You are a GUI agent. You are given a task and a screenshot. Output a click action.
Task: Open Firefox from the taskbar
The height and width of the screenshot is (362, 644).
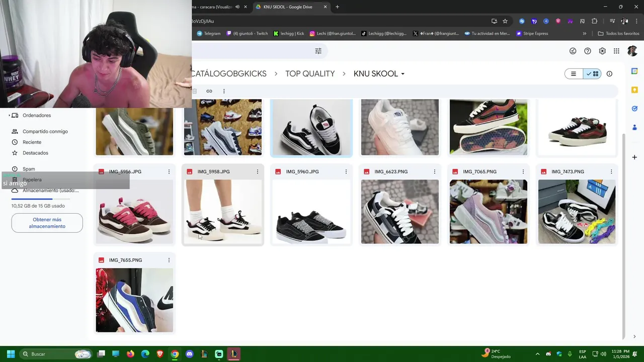pos(130,354)
